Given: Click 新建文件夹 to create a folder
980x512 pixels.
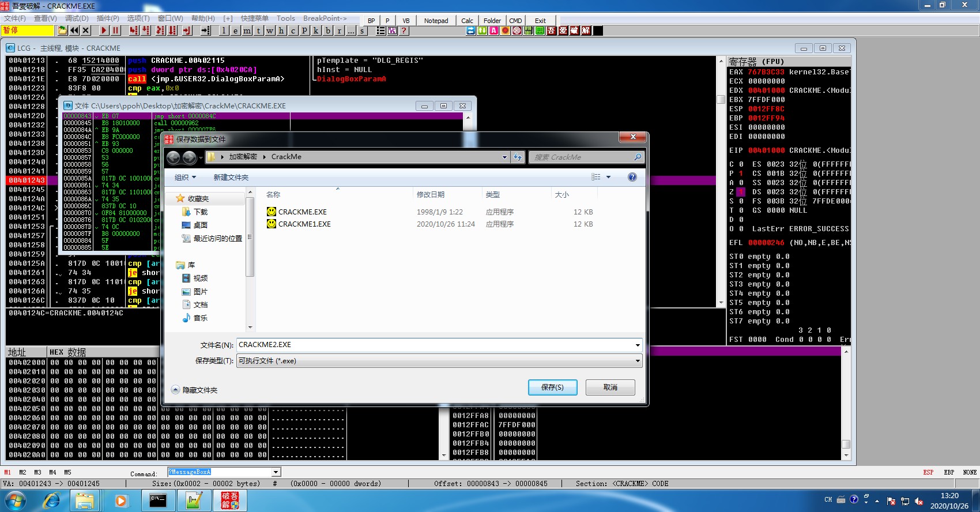Looking at the screenshot, I should pos(231,178).
